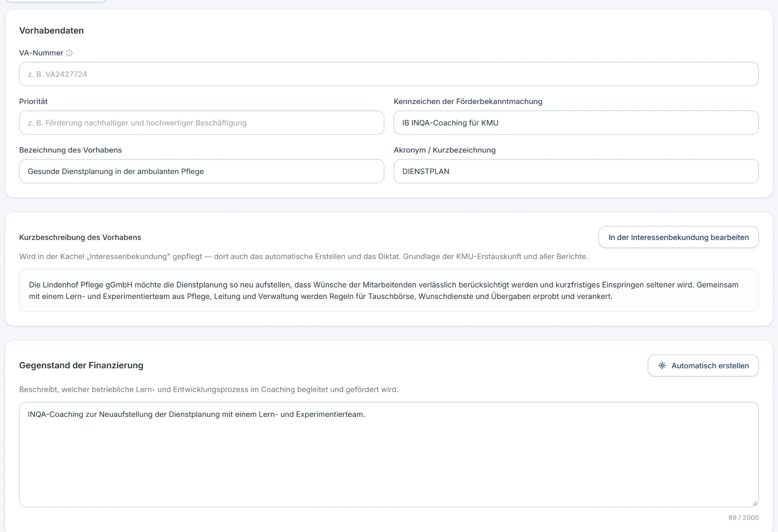Click the Gegenstand der Finanzierung heading

tap(81, 365)
